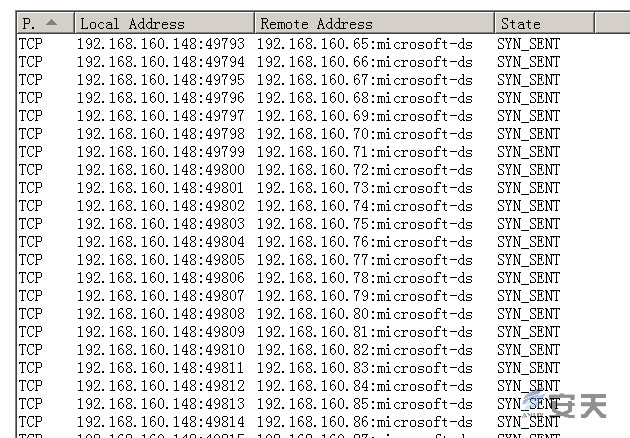630x438 pixels.
Task: Select connection to 192.168.160.79:microsoft-ds
Action: 364,296
